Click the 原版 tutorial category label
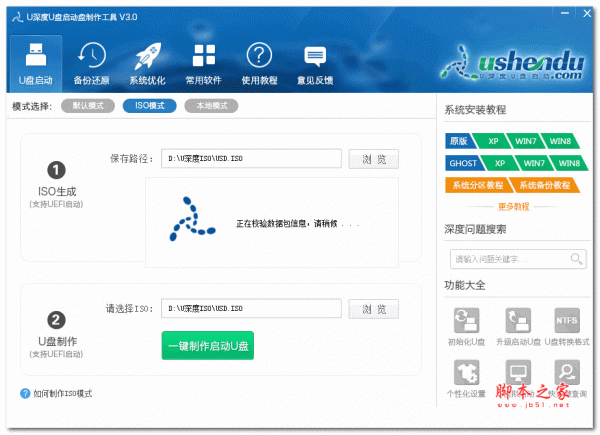The height and width of the screenshot is (435, 600). (x=458, y=141)
